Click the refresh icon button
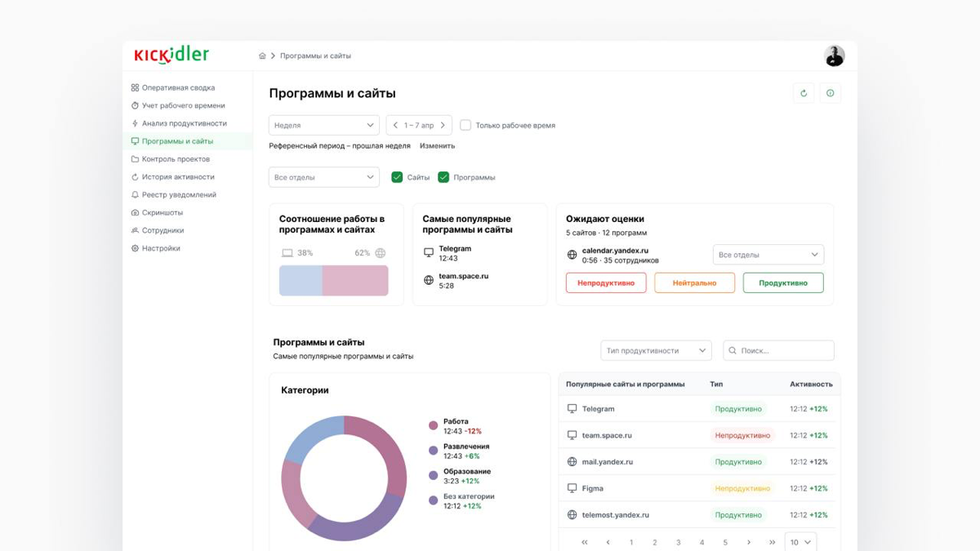Viewport: 980px width, 551px height. (804, 93)
